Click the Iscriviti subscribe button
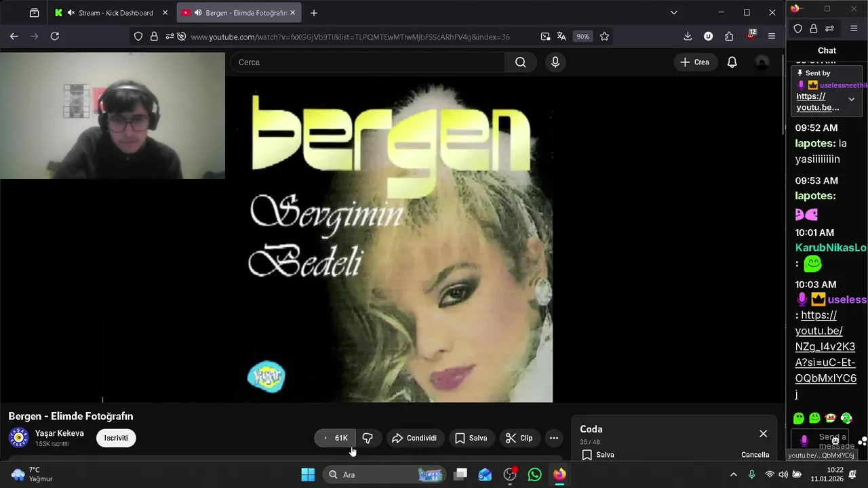 [x=116, y=438]
